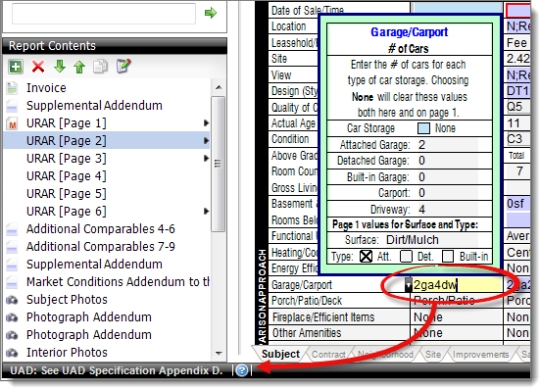The width and height of the screenshot is (540, 388).
Task: Click the Attached Garage count field
Action: [x=448, y=145]
